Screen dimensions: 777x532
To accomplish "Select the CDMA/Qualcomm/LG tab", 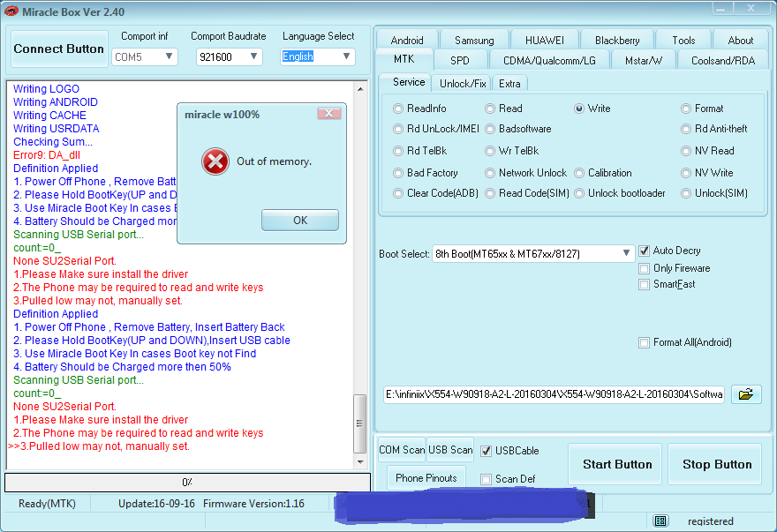I will 549,60.
